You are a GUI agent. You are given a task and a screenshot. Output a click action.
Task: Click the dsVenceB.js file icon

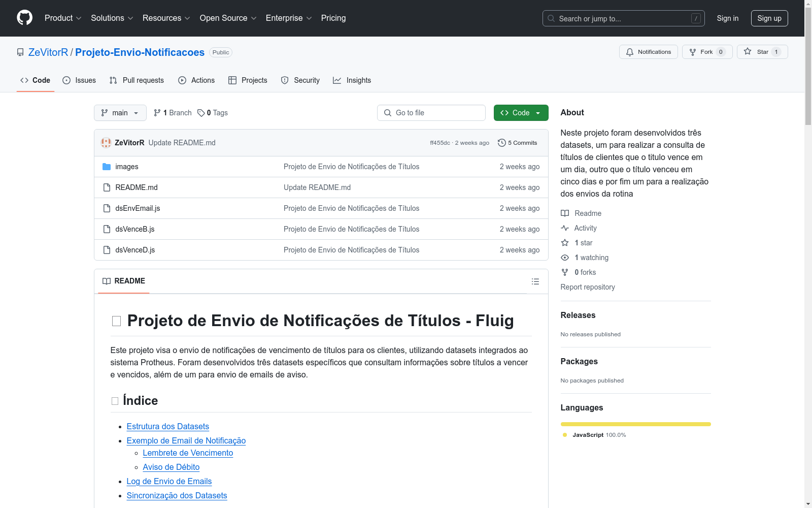click(x=107, y=229)
